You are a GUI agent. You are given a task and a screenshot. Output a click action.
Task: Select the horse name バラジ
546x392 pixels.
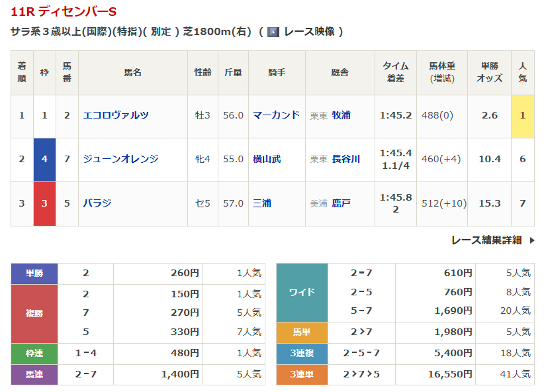[97, 203]
